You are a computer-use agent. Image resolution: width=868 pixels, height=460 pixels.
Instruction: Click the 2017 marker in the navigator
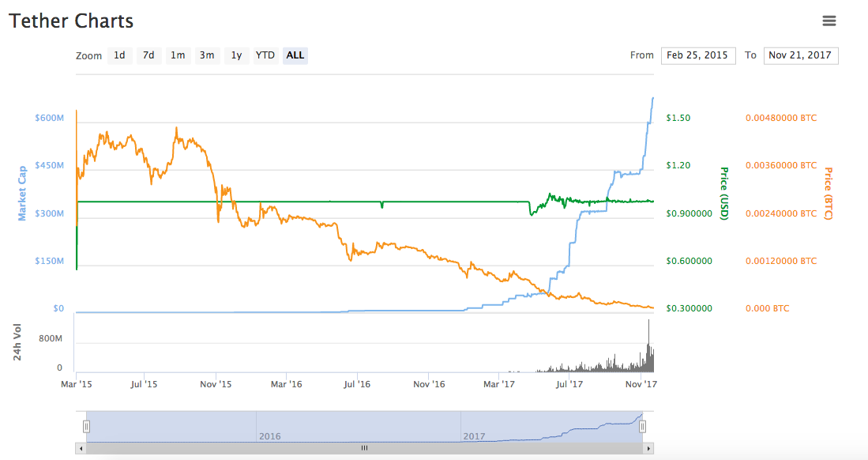click(474, 436)
